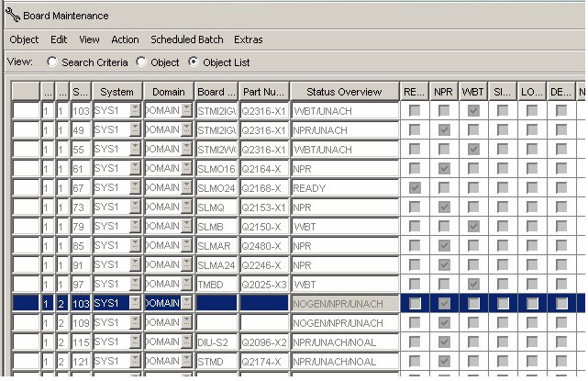Select the Object view radio button

coord(141,62)
